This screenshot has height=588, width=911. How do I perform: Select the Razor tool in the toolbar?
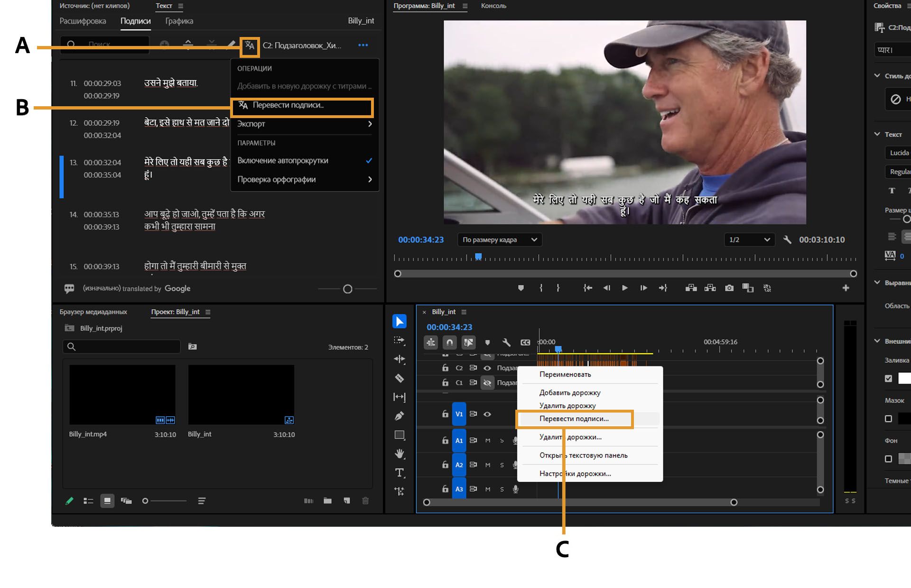[400, 378]
